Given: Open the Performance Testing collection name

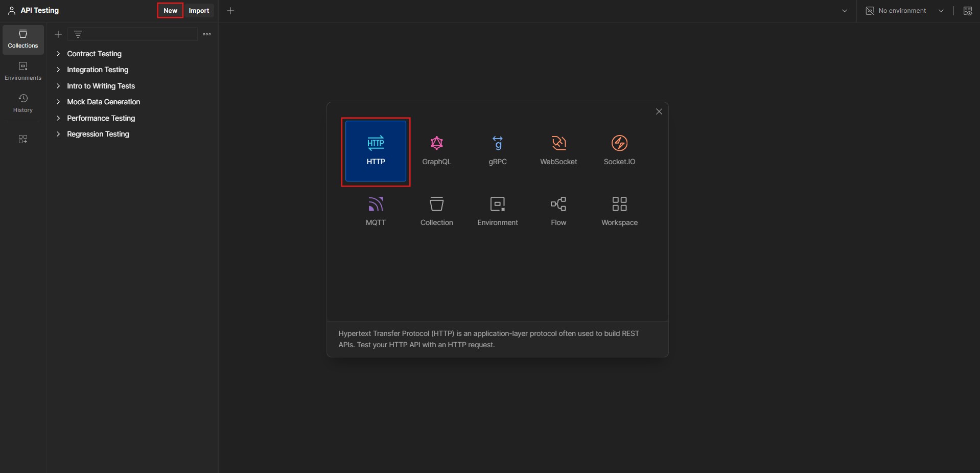Looking at the screenshot, I should [101, 118].
